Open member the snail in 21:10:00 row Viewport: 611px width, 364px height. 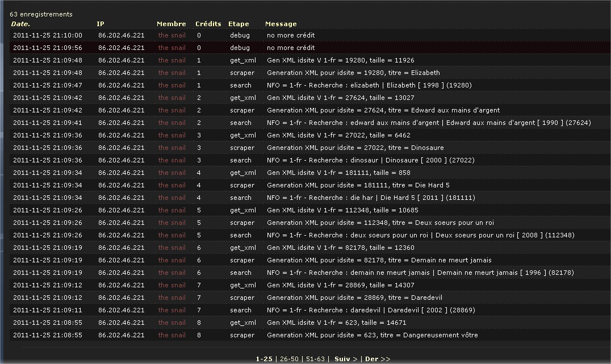(172, 35)
